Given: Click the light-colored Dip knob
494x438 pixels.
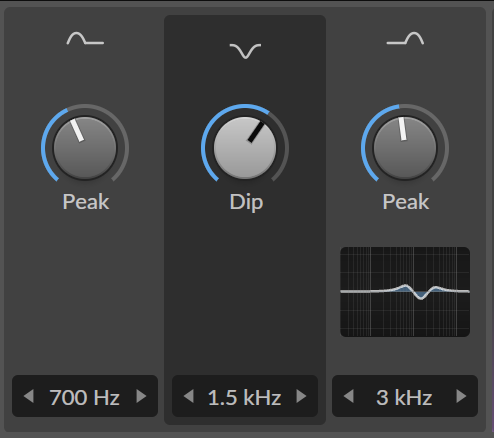Looking at the screenshot, I should point(245,148).
